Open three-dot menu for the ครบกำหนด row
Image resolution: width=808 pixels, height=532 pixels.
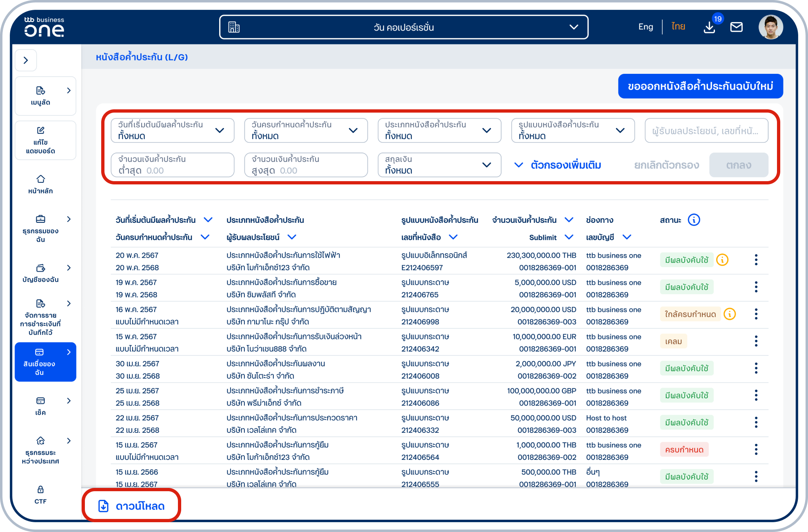[756, 450]
